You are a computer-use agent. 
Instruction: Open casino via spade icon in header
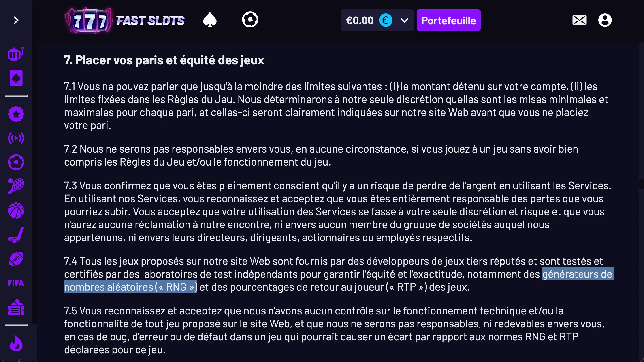(210, 20)
